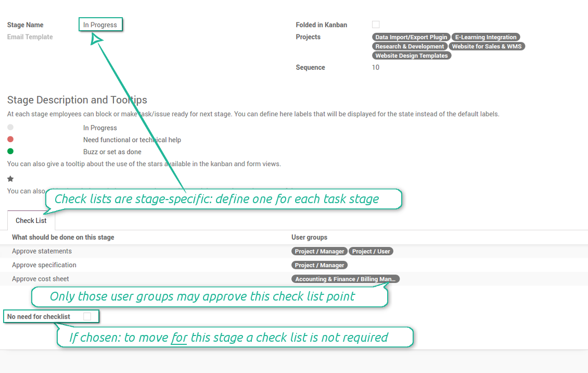The width and height of the screenshot is (588, 373).
Task: Click the Sequence value 10
Action: click(375, 67)
